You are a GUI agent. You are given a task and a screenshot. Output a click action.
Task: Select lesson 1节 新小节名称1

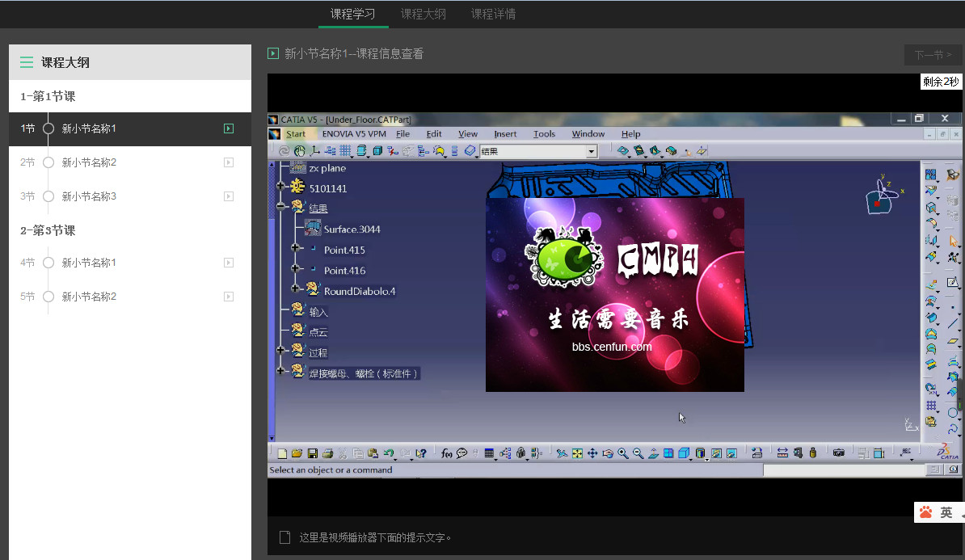point(130,128)
